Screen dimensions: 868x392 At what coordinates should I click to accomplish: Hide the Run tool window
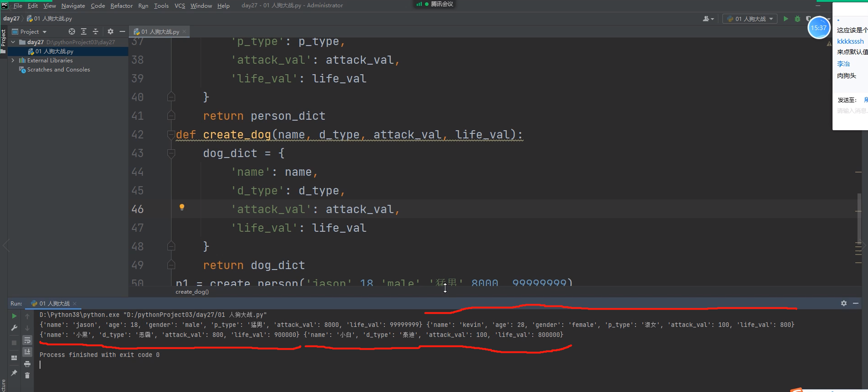[856, 303]
